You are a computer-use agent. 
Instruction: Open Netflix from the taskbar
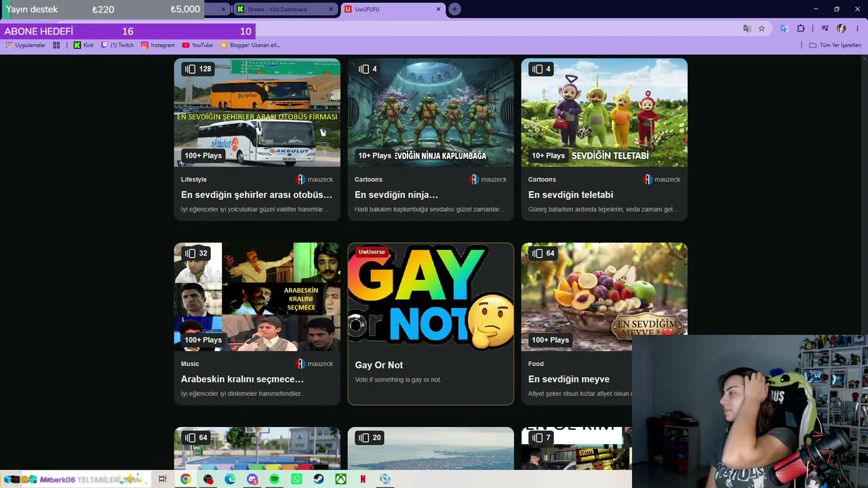(363, 479)
